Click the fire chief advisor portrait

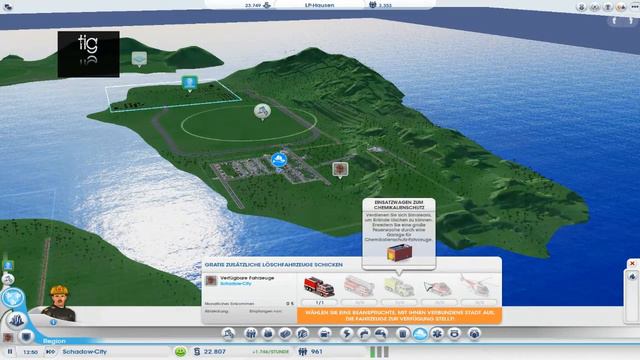click(x=60, y=302)
